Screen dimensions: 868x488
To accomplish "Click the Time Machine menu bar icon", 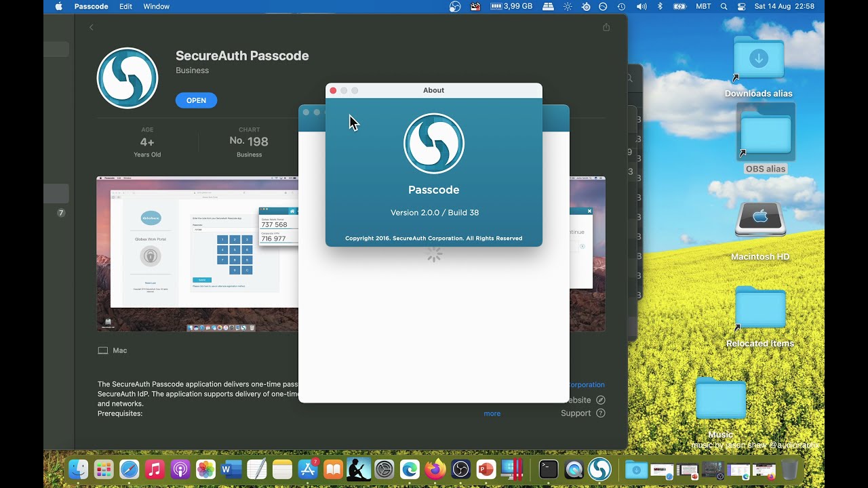I will (x=621, y=6).
